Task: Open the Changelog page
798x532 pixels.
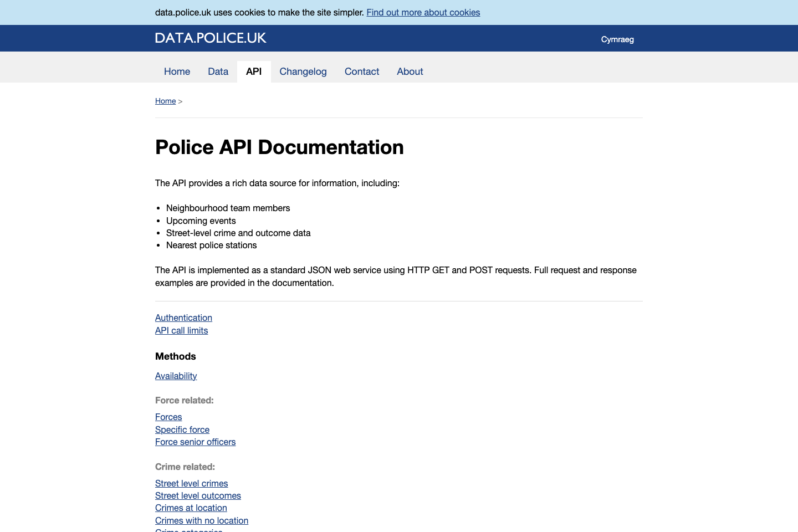Action: click(303, 71)
